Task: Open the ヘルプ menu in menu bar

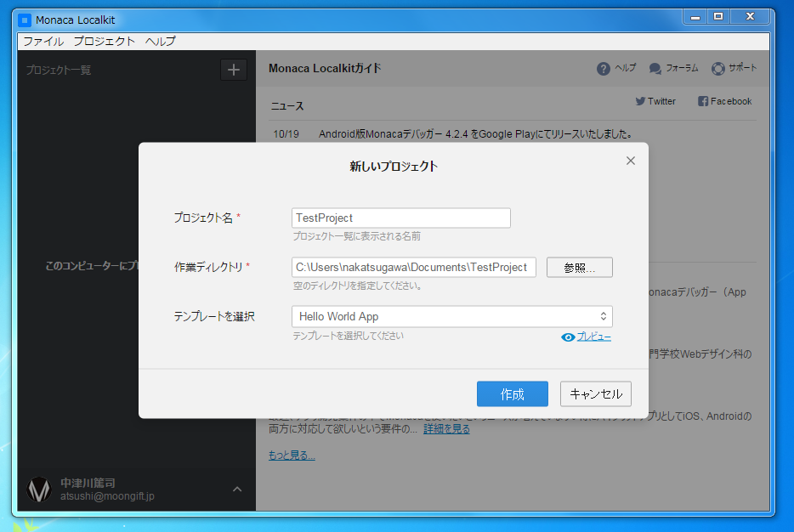Action: click(x=160, y=41)
